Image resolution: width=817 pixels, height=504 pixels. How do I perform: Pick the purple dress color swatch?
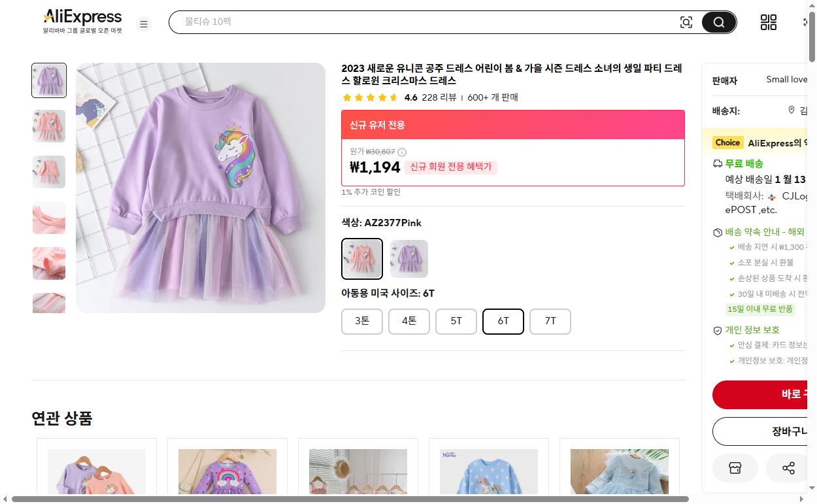coord(408,258)
